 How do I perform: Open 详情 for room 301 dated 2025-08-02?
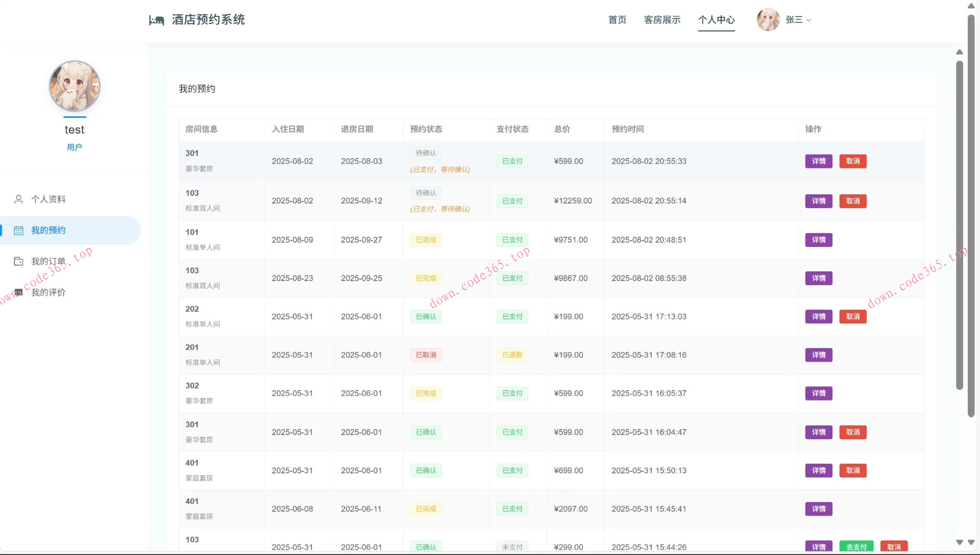pyautogui.click(x=818, y=161)
